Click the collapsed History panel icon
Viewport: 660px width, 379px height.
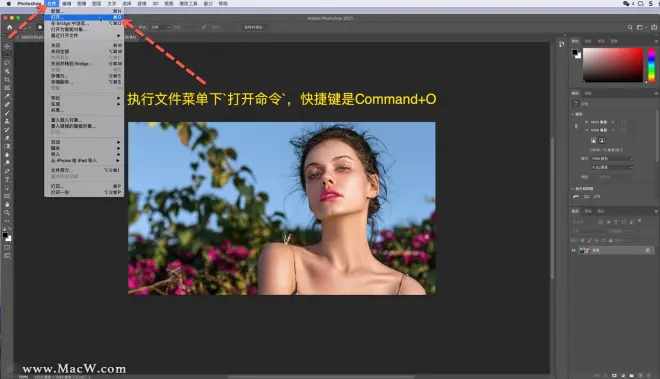coord(562,44)
